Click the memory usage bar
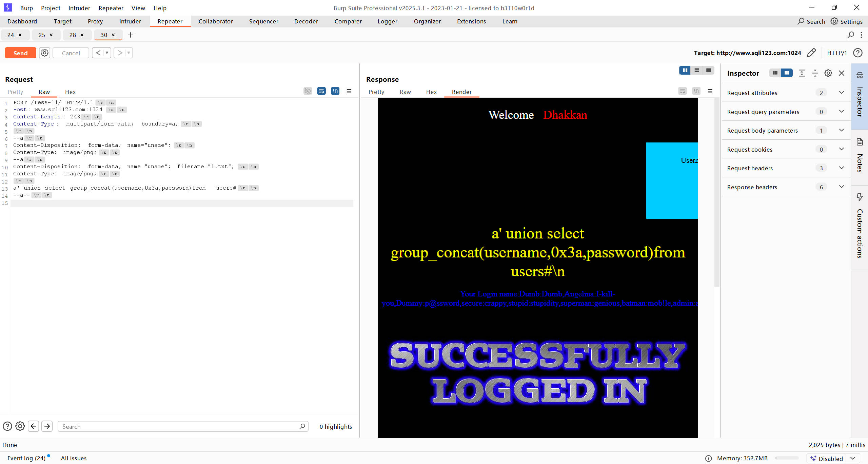Viewport: 868px width, 464px height. 787,459
